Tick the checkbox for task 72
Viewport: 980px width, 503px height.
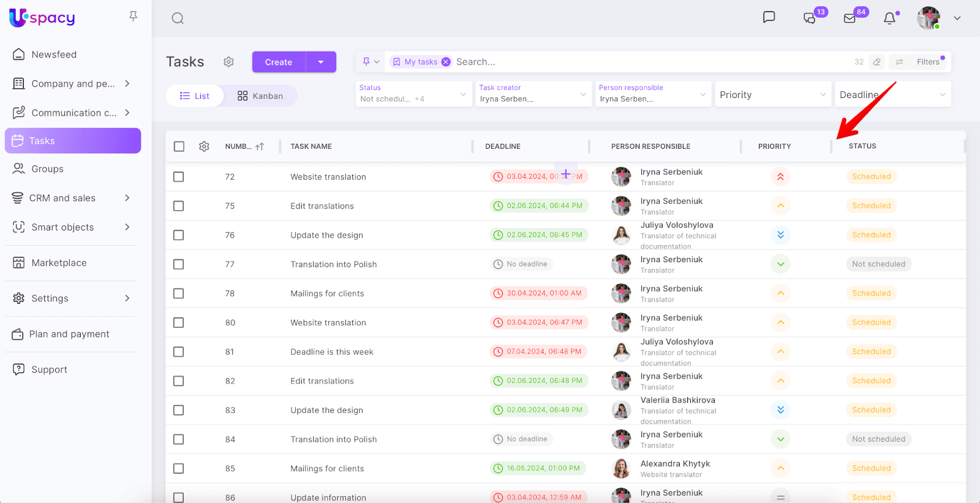pos(179,177)
